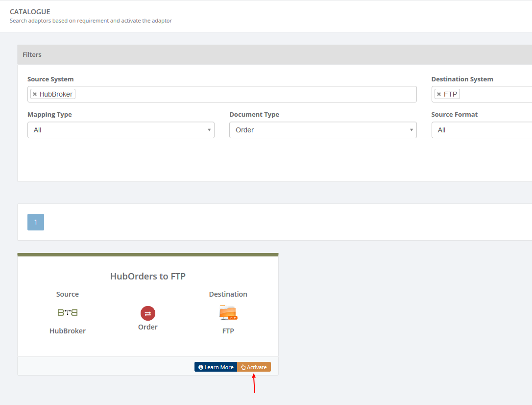Remove the FTP destination system tag
532x405 pixels.
point(439,94)
